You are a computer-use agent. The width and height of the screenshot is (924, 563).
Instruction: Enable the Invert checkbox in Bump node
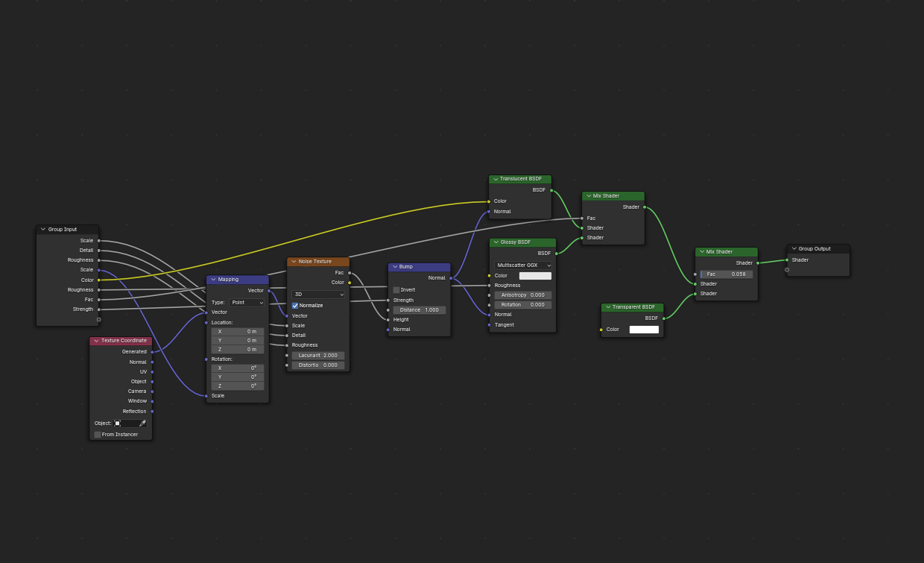396,290
